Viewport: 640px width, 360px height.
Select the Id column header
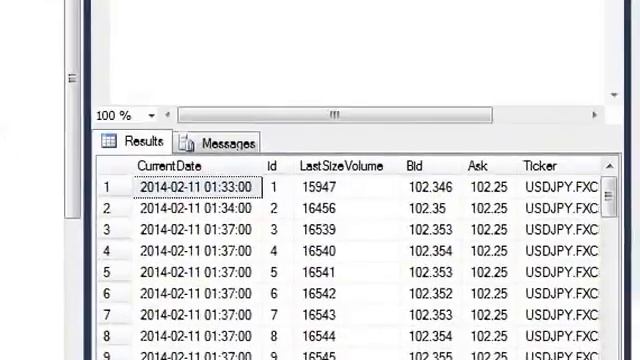point(272,166)
